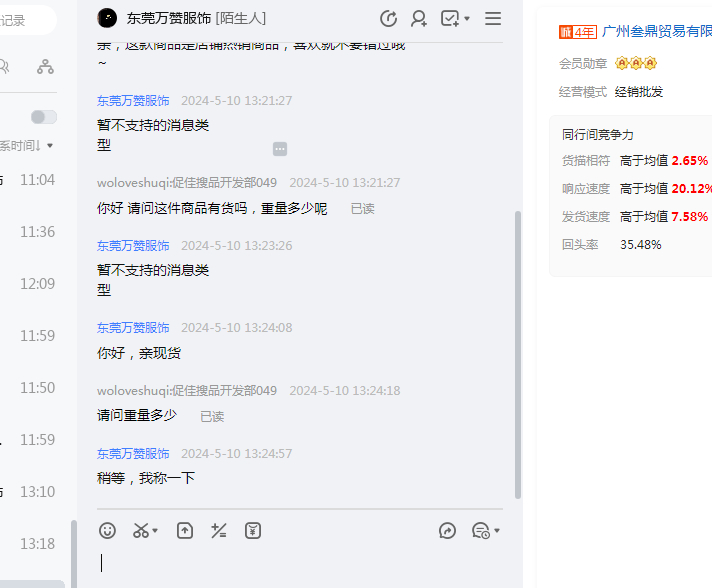Click sender name 东莞万赞服饰 at 13:24:57
Viewport: 712px width, 588px height.
tap(133, 454)
